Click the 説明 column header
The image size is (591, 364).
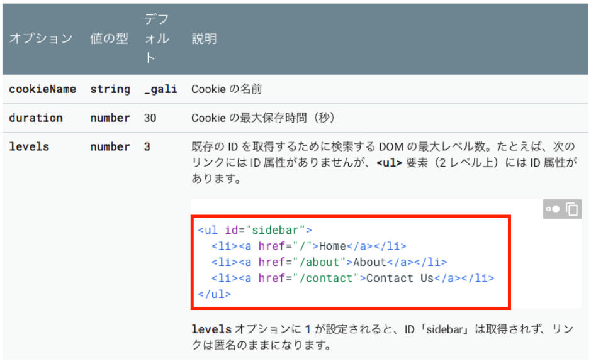coord(204,39)
